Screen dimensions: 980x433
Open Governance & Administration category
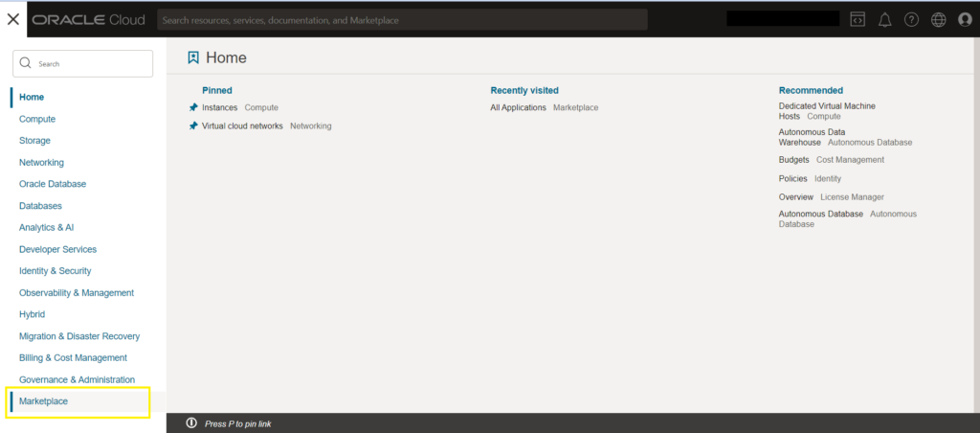77,379
